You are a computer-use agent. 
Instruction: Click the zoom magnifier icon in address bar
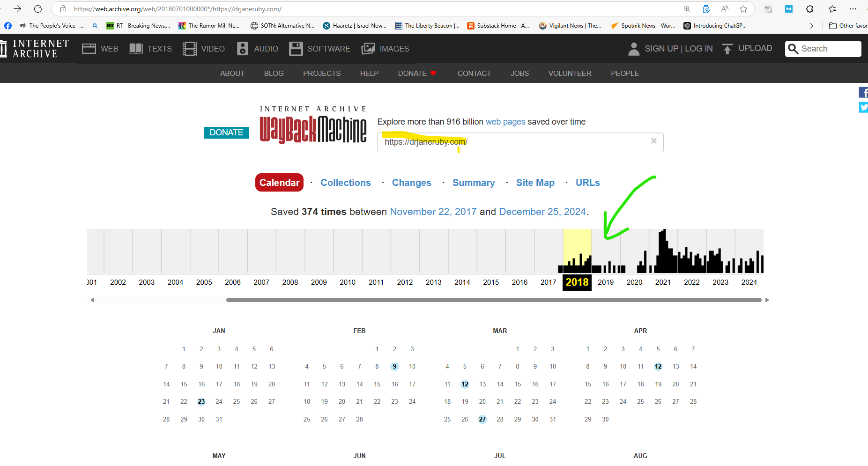[687, 9]
